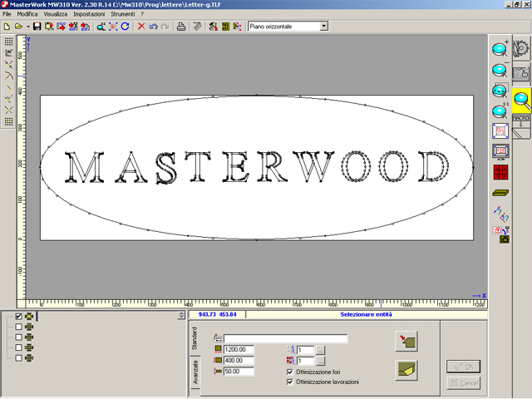Check the fifth face checkbox in list
The width and height of the screenshot is (532, 399).
pyautogui.click(x=18, y=358)
